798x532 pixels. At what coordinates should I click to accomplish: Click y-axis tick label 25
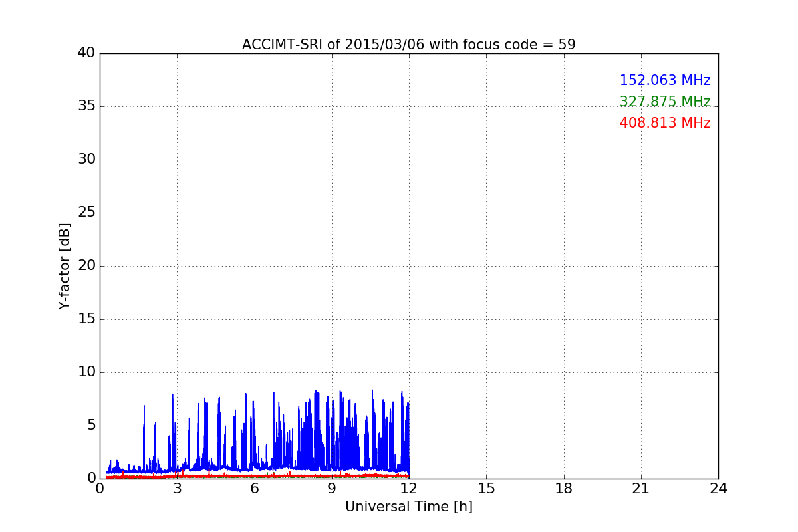[86, 213]
